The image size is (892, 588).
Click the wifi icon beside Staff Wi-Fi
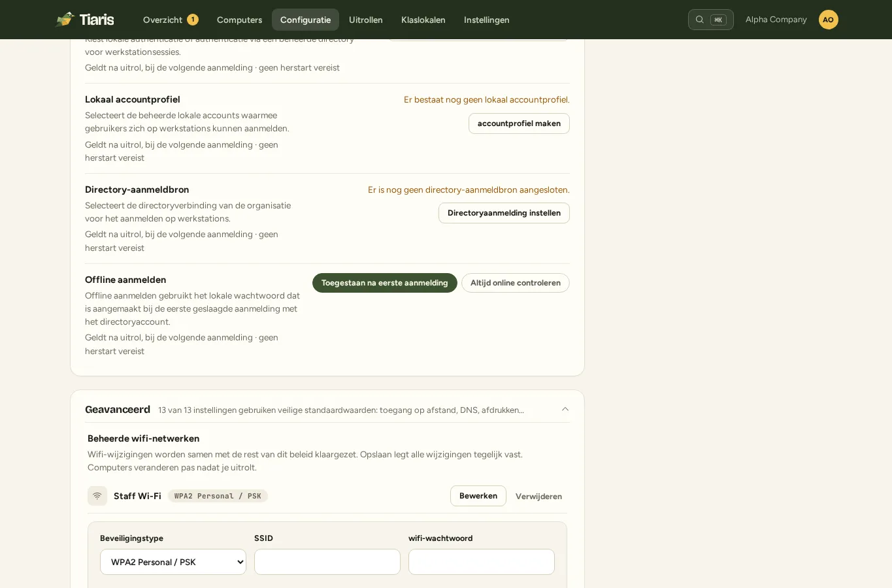[x=97, y=496]
